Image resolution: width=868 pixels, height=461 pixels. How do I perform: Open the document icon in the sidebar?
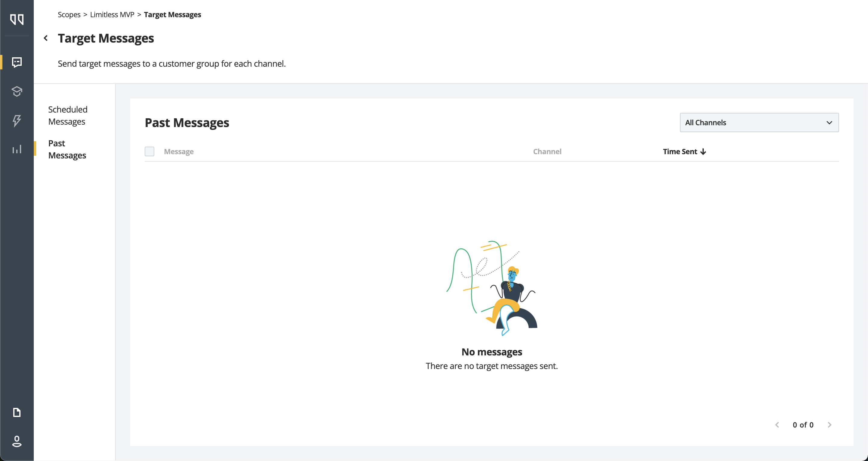pyautogui.click(x=17, y=412)
